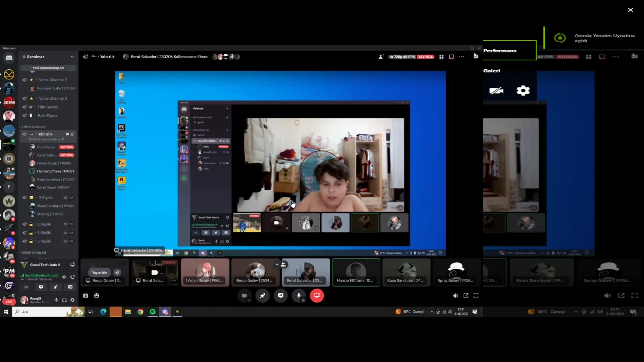This screenshot has width=644, height=362.
Task: Open Activities with the rocket icon
Action: tap(263, 296)
